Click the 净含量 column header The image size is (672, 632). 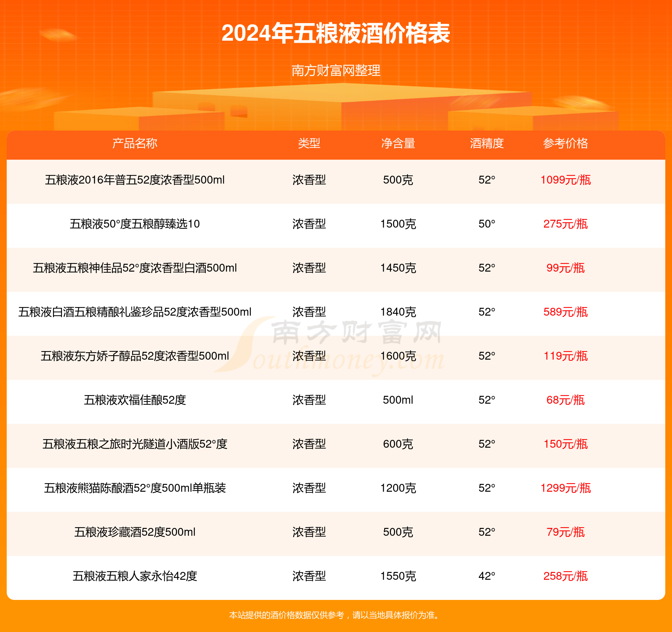point(398,143)
